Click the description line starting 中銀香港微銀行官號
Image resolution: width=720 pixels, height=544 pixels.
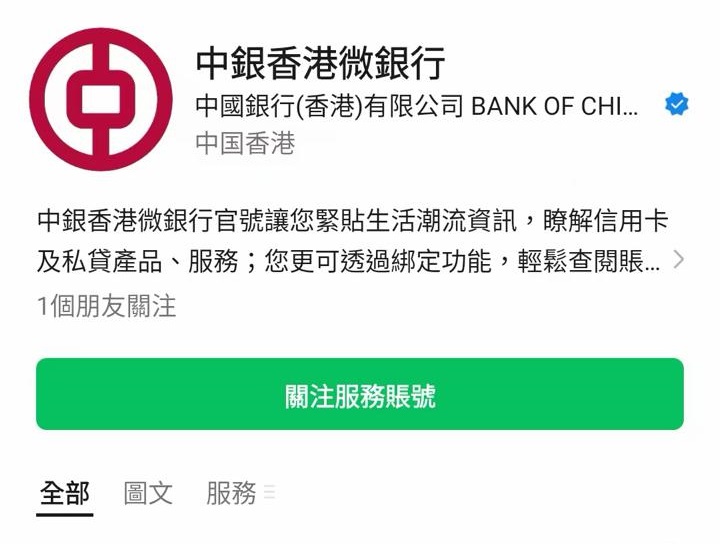pyautogui.click(x=353, y=220)
